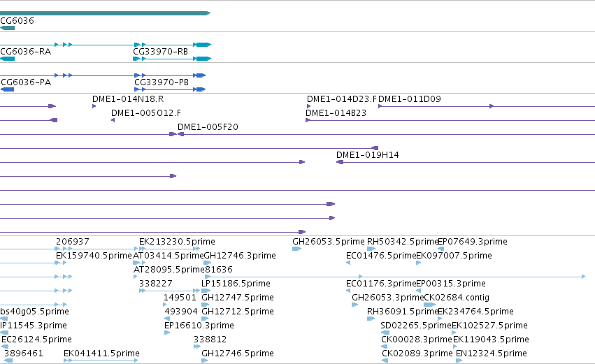
Task: Click the 493904 EST label
Action: [x=181, y=312]
